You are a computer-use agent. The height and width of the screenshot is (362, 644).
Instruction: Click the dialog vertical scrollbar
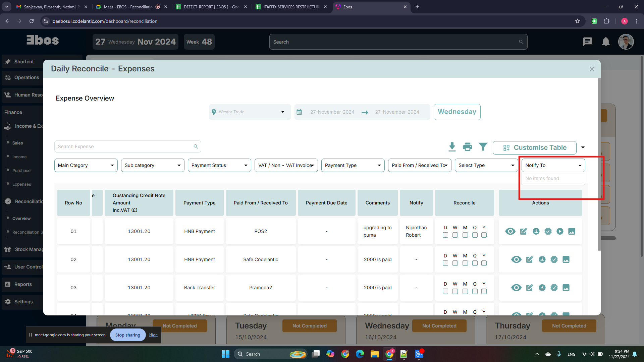[x=599, y=165]
